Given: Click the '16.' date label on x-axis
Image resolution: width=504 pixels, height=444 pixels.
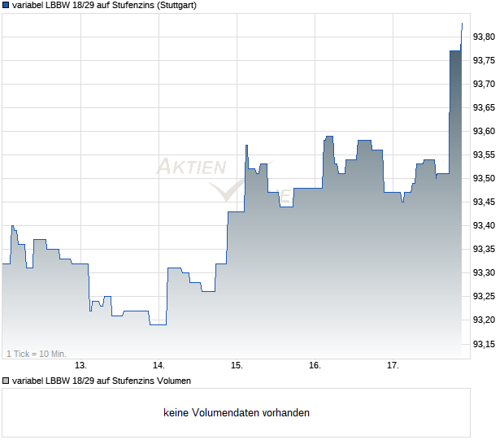Looking at the screenshot, I should [315, 366].
